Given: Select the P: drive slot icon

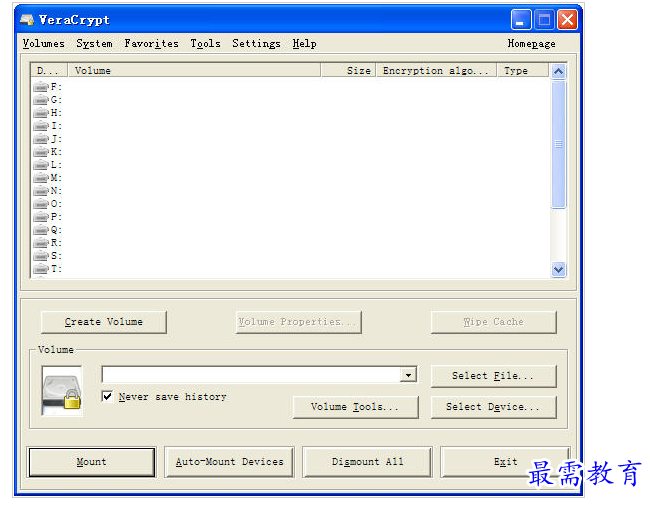Looking at the screenshot, I should pyautogui.click(x=41, y=217).
